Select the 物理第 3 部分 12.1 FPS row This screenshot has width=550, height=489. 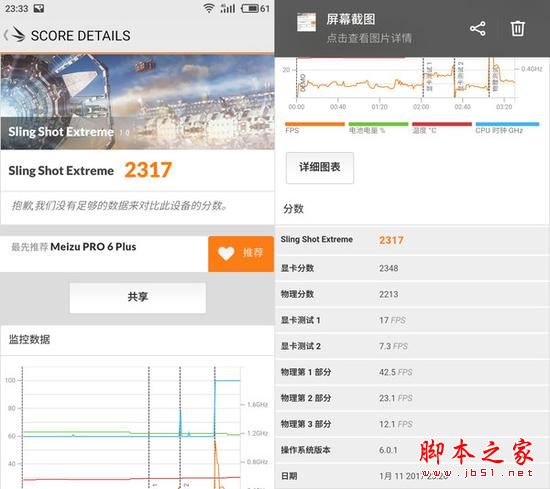(412, 424)
